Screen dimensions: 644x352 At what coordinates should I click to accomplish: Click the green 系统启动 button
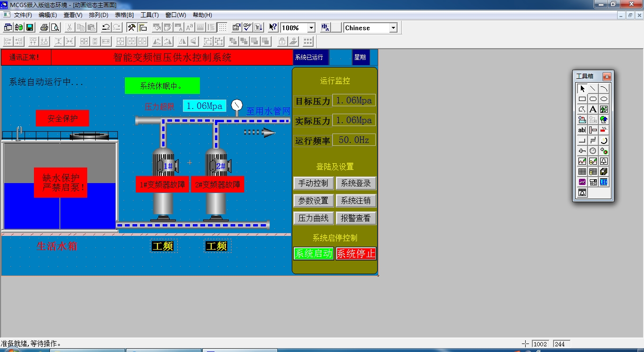[314, 253]
